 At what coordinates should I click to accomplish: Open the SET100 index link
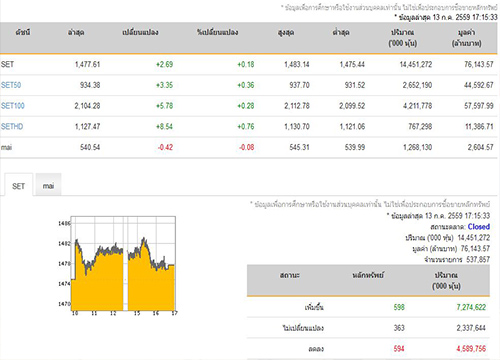(x=13, y=106)
